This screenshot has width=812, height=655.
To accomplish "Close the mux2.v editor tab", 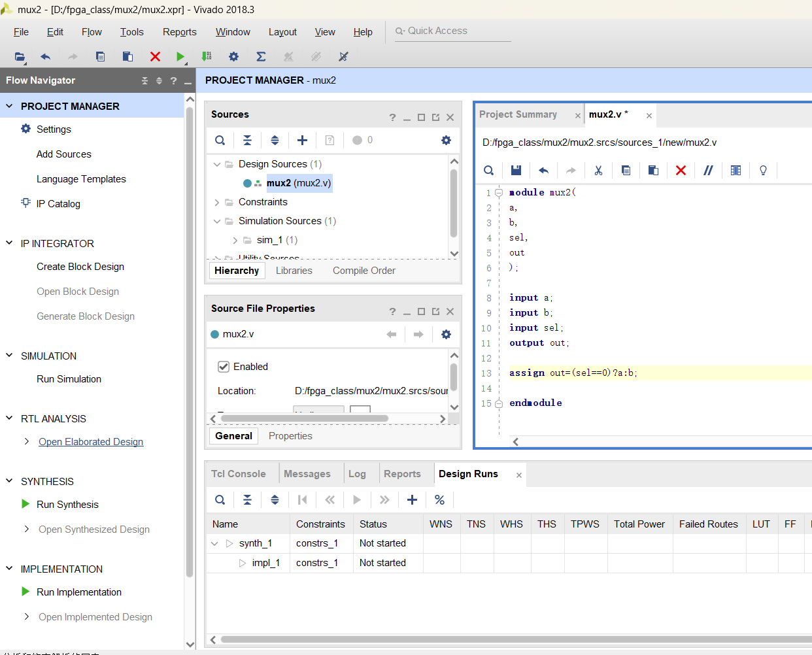I will click(649, 116).
